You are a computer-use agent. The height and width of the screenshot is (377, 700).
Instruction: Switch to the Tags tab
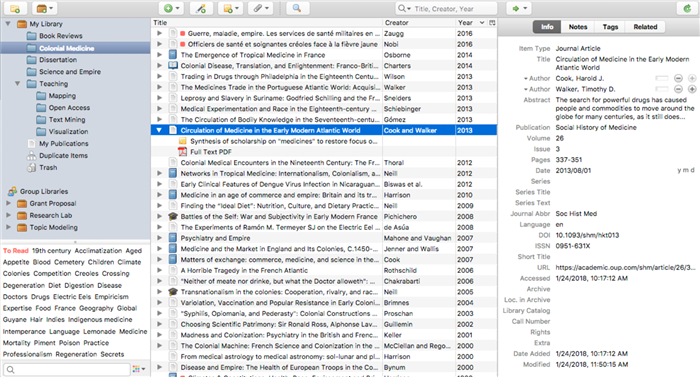(610, 27)
